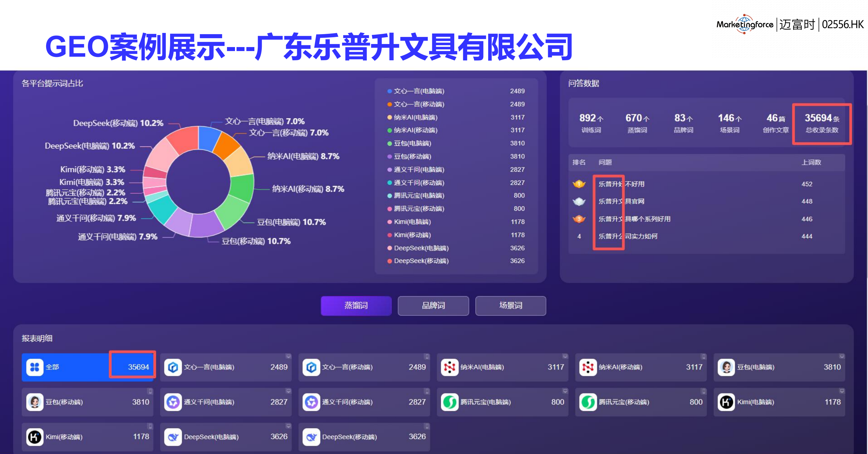Open the 文心一言(电脑端) 2489 report card
Screen dimensions: 868x454
pyautogui.click(x=226, y=367)
